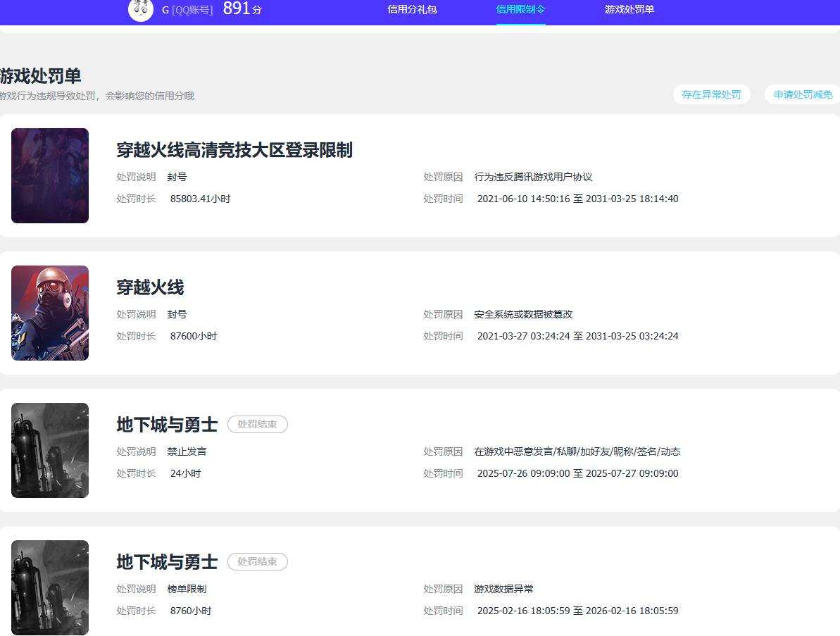The image size is (840, 636).
Task: Click the reason 在游戏中恶意发言/私聊/加好友/昵称/签名/动态
Action: (577, 451)
